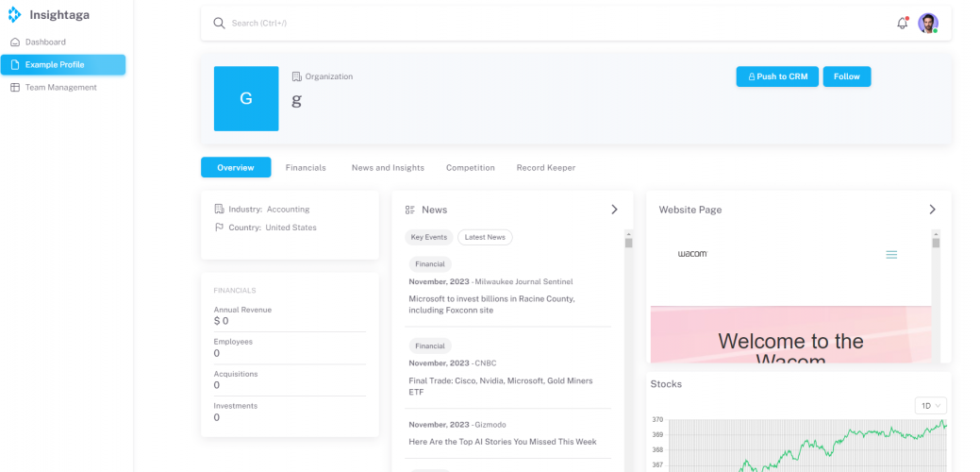The height and width of the screenshot is (472, 980).
Task: Click the Welcome to the Wacom banner
Action: 790,334
